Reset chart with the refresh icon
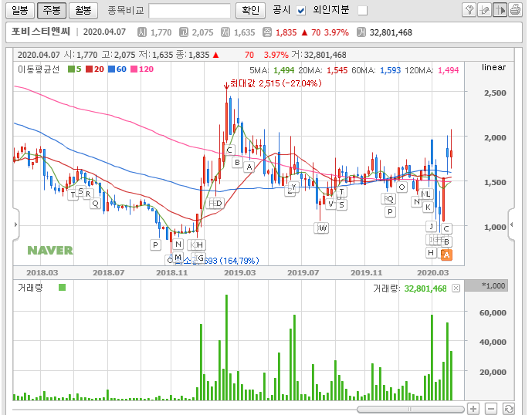 (509, 409)
